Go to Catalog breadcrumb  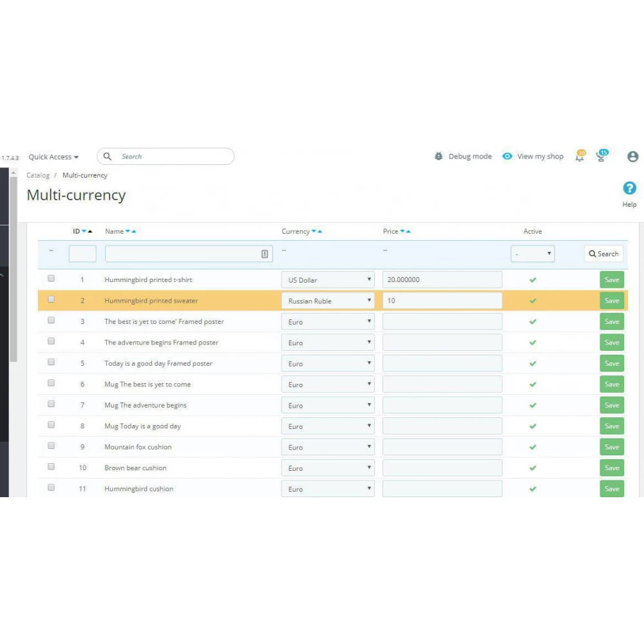38,175
